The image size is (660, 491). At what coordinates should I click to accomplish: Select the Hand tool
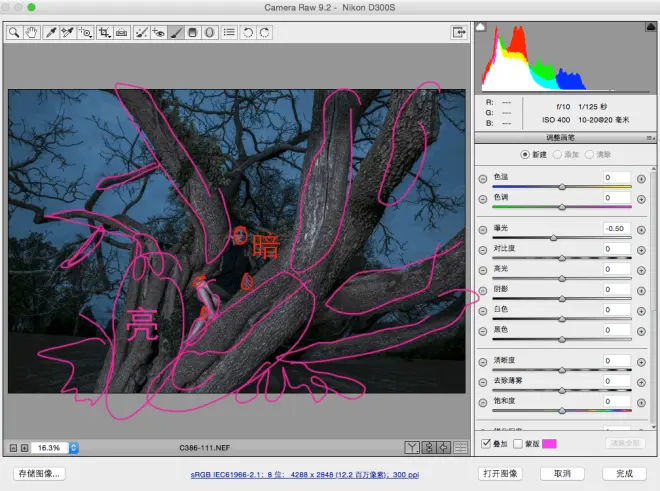pyautogui.click(x=31, y=32)
